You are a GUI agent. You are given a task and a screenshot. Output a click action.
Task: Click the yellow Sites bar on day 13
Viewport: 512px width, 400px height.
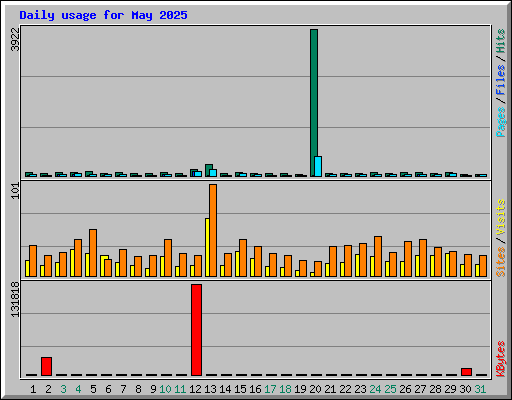tap(207, 247)
